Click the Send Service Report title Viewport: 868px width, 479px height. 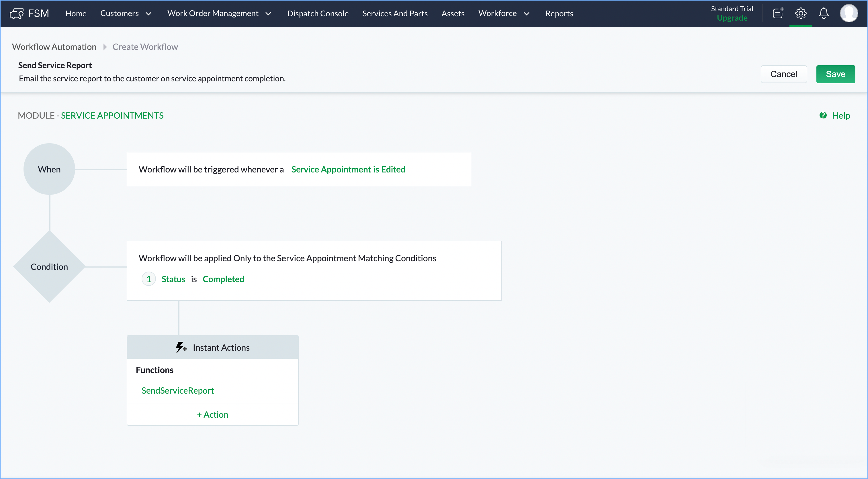tap(55, 65)
